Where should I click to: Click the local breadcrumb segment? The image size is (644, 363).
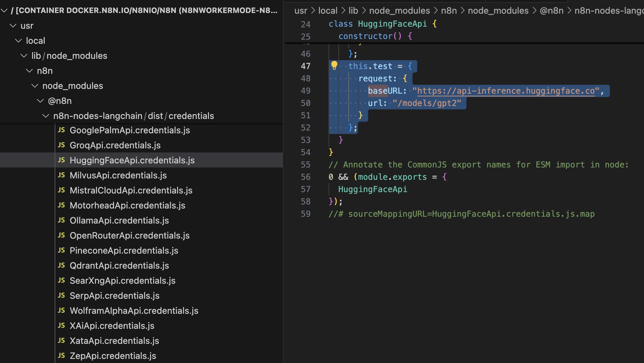pyautogui.click(x=328, y=11)
